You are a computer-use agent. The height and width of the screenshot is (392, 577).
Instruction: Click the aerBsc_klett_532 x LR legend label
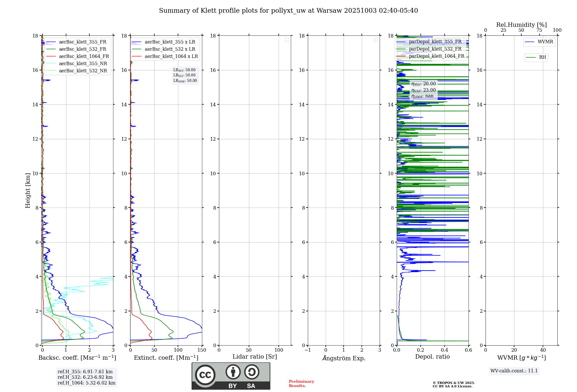coord(170,49)
